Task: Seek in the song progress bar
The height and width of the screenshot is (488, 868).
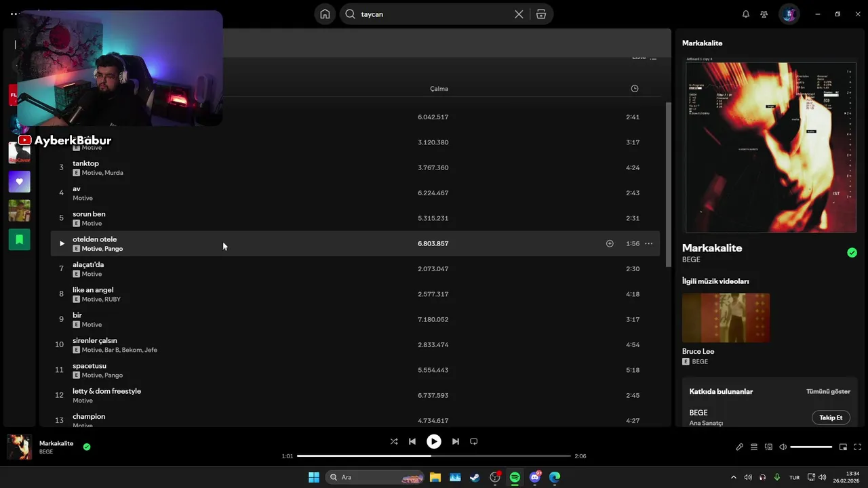Action: point(434,456)
